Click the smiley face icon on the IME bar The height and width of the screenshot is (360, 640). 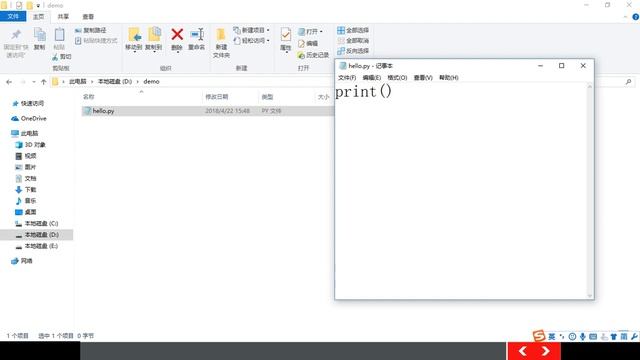click(572, 336)
